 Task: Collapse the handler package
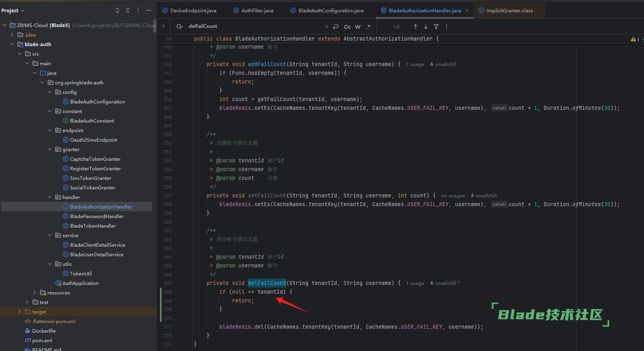(x=50, y=197)
